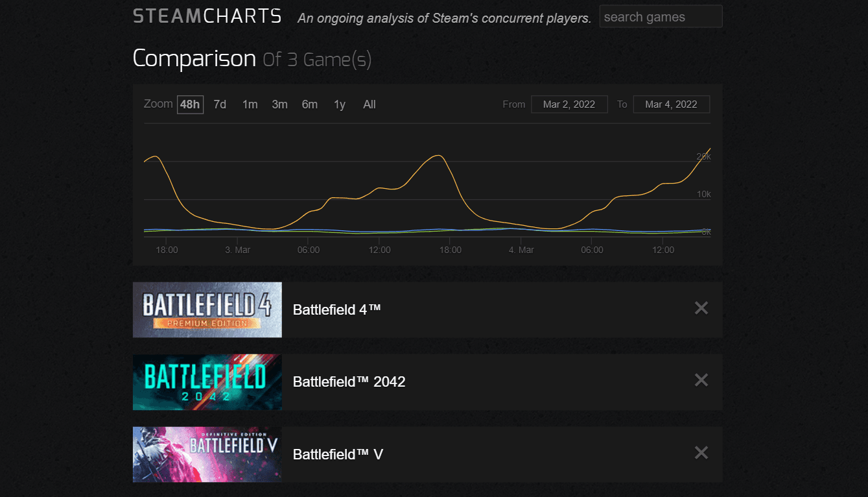Click the SteamCharts logo
This screenshot has height=497, width=868.
(207, 16)
